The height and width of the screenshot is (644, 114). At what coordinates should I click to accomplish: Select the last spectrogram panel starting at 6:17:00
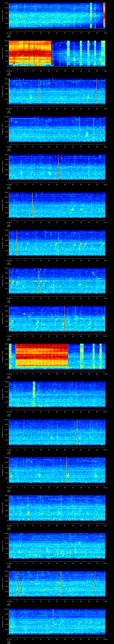pos(57,622)
